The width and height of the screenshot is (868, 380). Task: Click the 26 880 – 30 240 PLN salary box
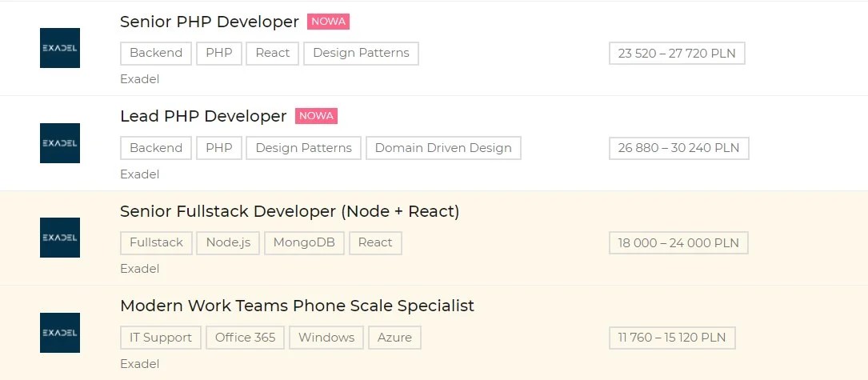[x=678, y=148]
